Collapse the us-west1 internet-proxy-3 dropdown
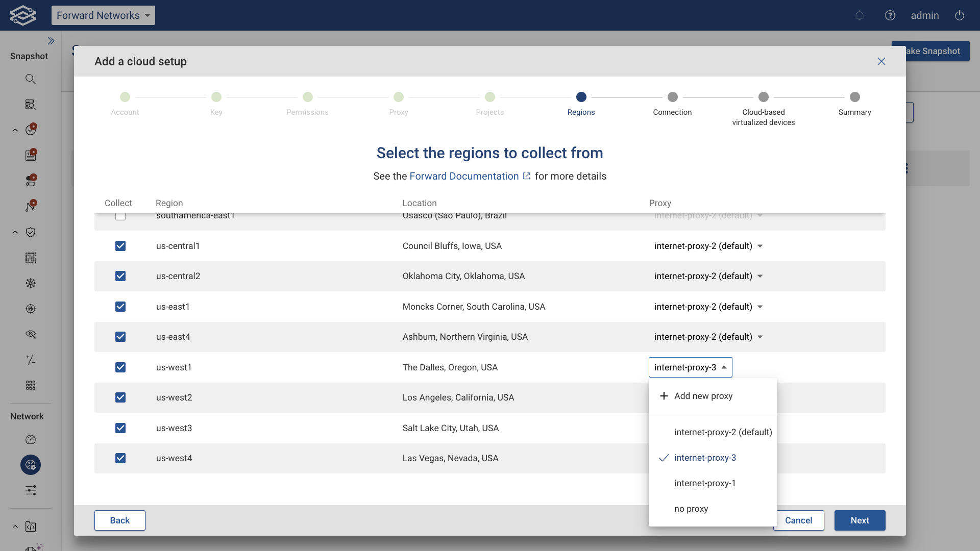Viewport: 980px width, 551px height. 690,367
